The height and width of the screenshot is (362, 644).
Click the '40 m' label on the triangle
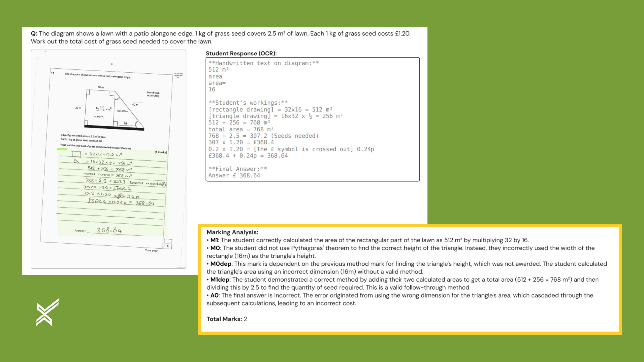point(135,105)
